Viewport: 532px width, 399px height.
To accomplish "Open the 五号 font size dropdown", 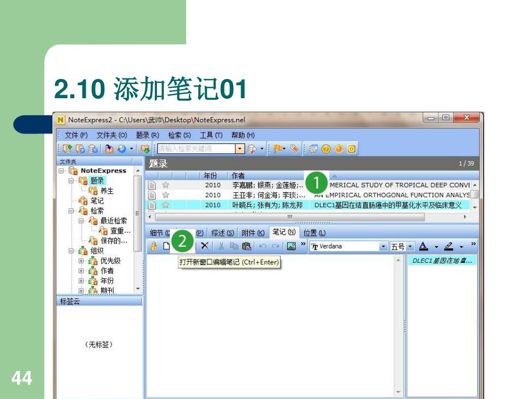I will (x=410, y=246).
